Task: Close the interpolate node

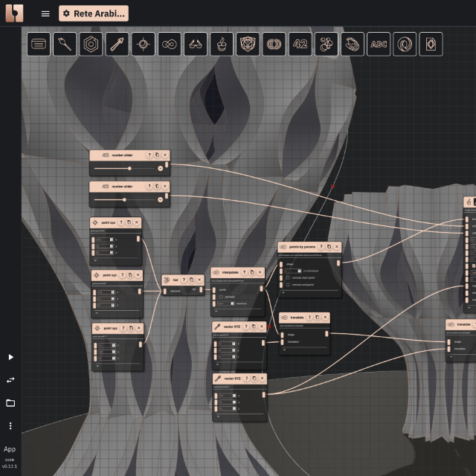Action: pyautogui.click(x=260, y=272)
